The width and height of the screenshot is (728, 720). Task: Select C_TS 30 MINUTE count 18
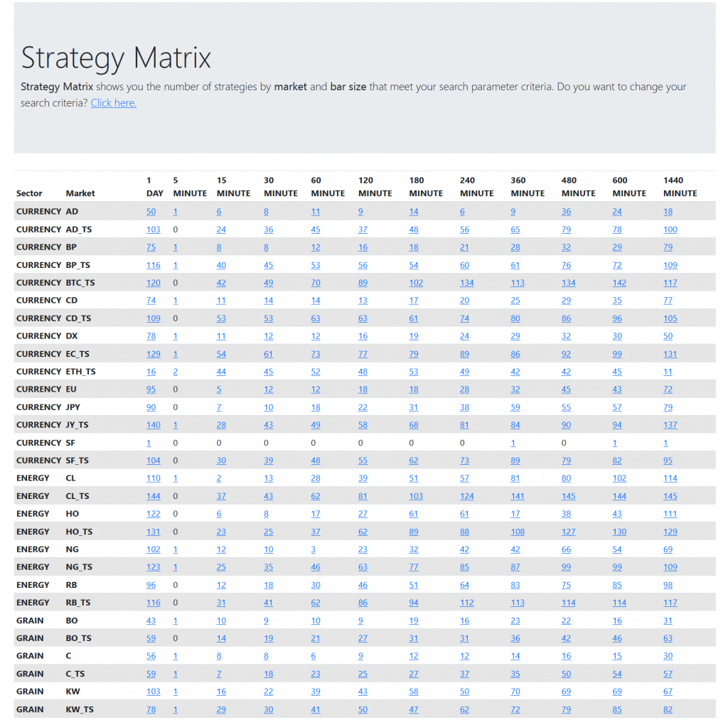[268, 674]
